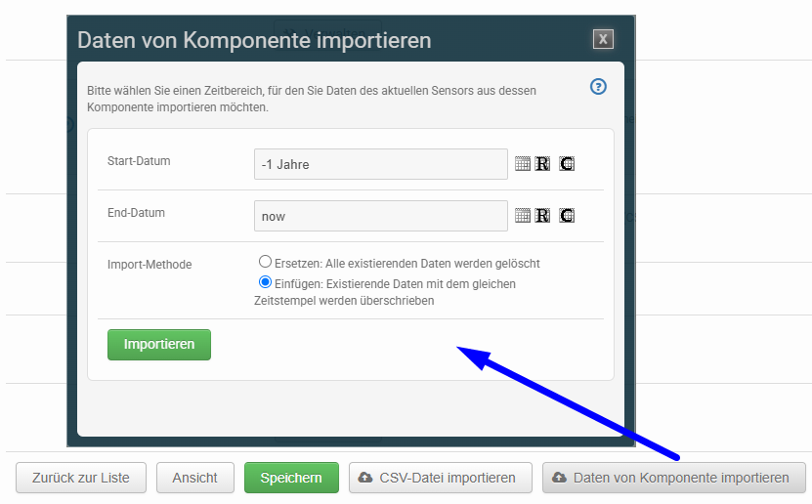Click the R icon beside End-Datum
This screenshot has width=812, height=504.
[x=542, y=216]
